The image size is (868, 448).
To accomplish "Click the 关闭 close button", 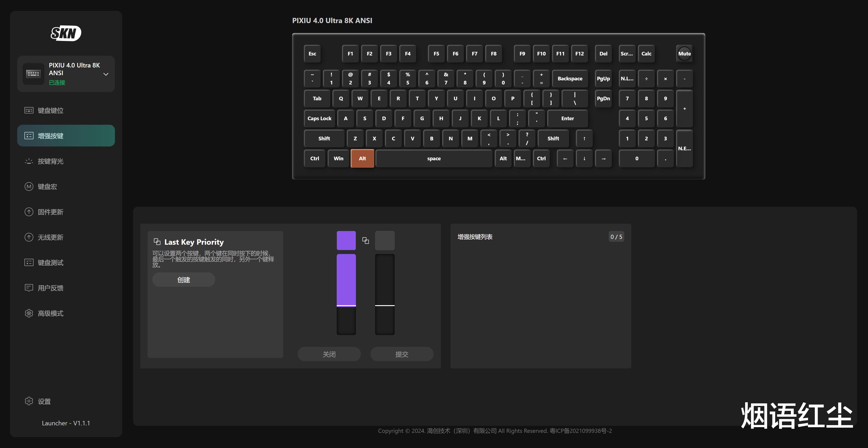I will (x=329, y=354).
